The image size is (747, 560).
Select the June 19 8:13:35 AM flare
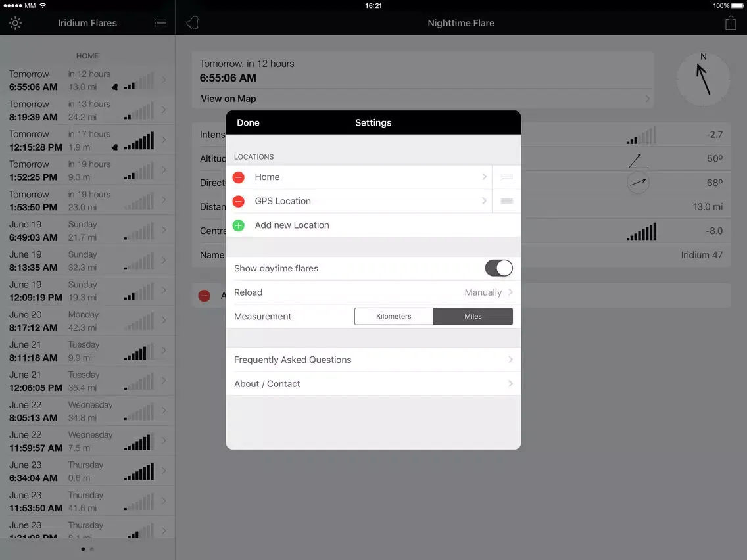pos(87,260)
